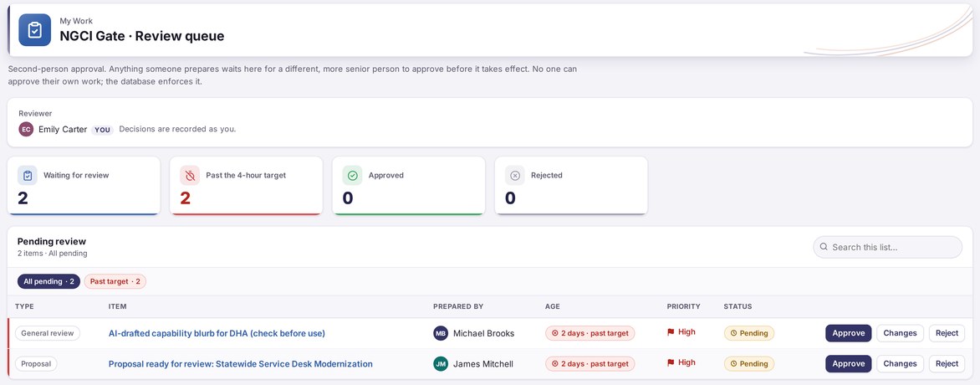Click the age badge in Michael Brooks row
Image resolution: width=980 pixels, height=385 pixels.
coord(590,333)
